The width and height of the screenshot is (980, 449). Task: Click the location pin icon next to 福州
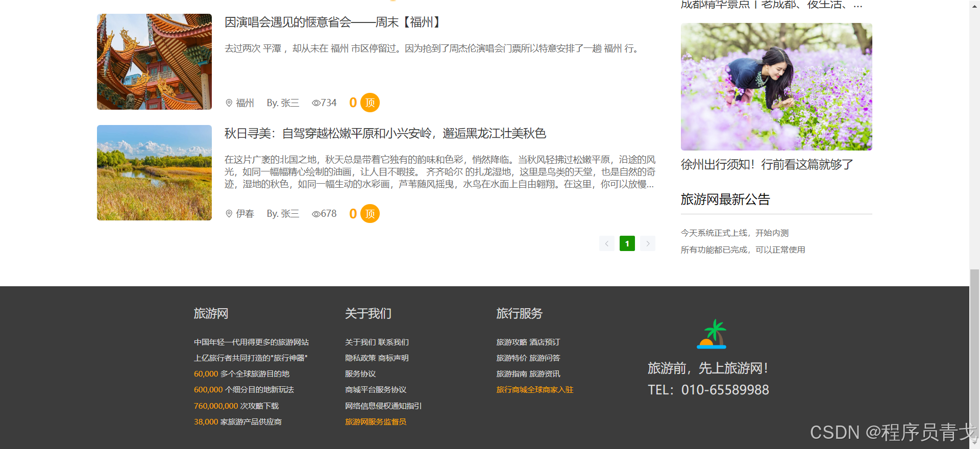point(229,103)
